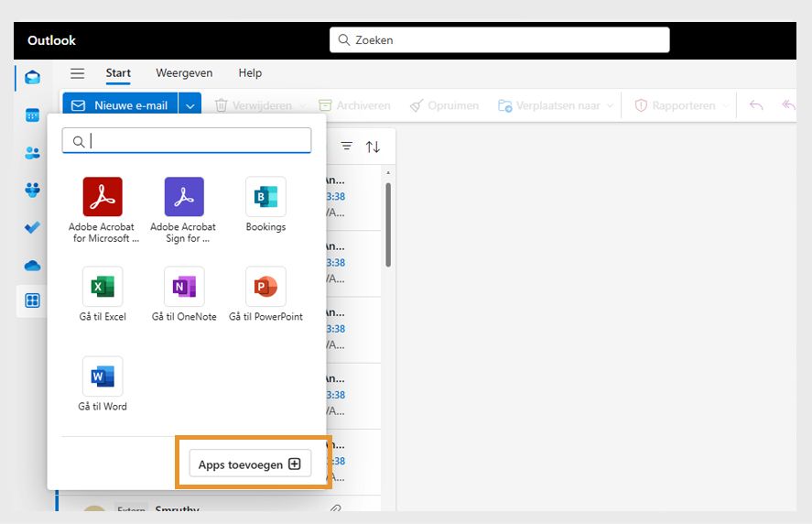Viewport: 812px width, 524px height.
Task: Launch Adobe Acrobat for Microsoft app
Action: pyautogui.click(x=103, y=210)
